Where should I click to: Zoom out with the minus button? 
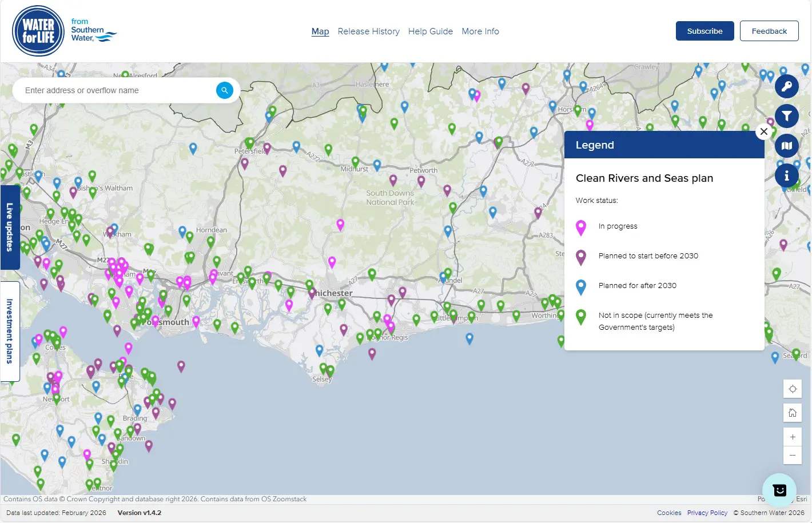(x=793, y=456)
